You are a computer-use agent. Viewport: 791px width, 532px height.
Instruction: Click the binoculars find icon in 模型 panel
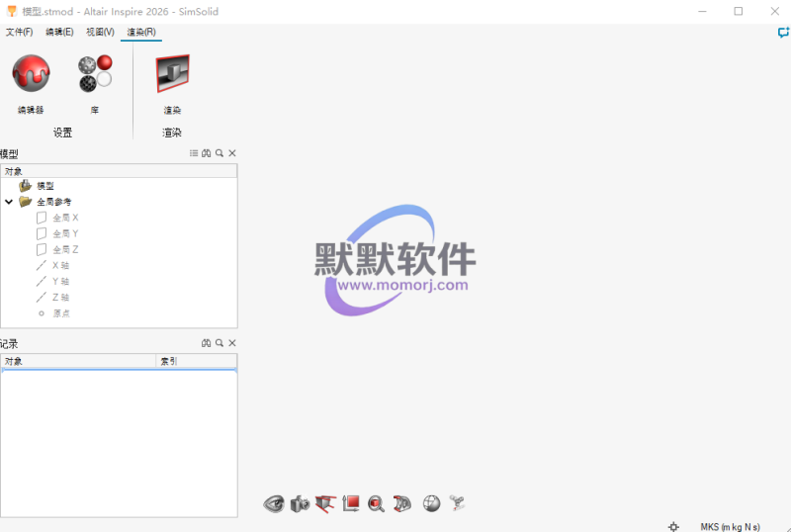[207, 153]
